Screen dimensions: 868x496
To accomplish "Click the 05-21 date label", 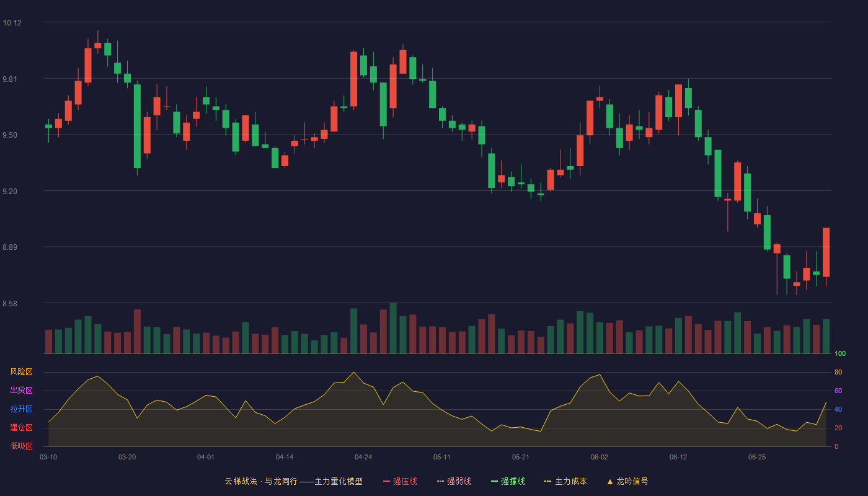I will pos(521,457).
